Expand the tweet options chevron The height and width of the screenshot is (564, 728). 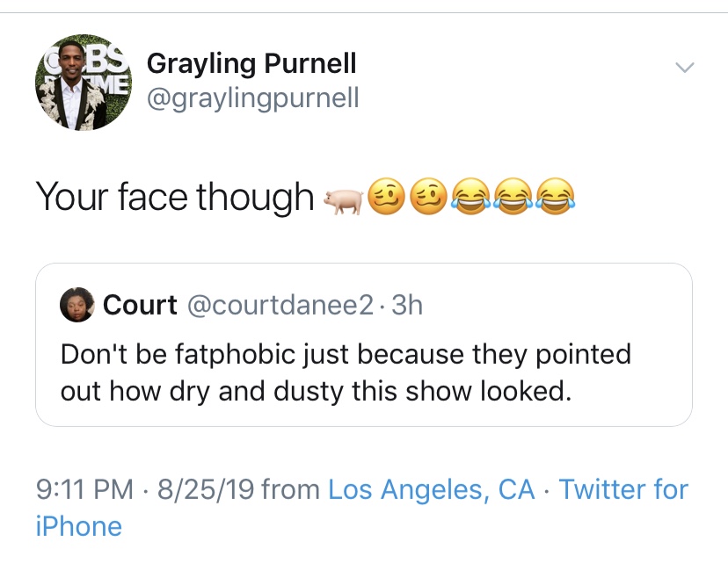[x=683, y=67]
